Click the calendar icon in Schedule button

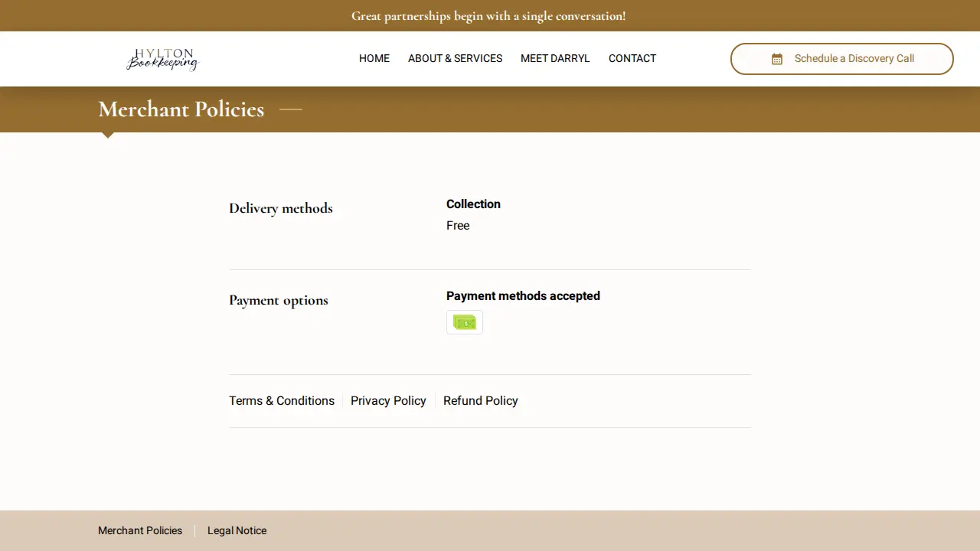[x=777, y=59]
